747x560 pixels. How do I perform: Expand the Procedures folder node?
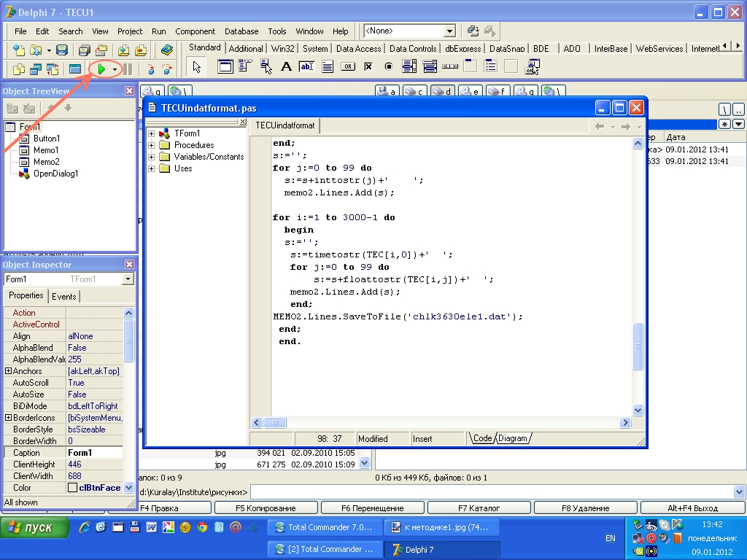tap(152, 145)
